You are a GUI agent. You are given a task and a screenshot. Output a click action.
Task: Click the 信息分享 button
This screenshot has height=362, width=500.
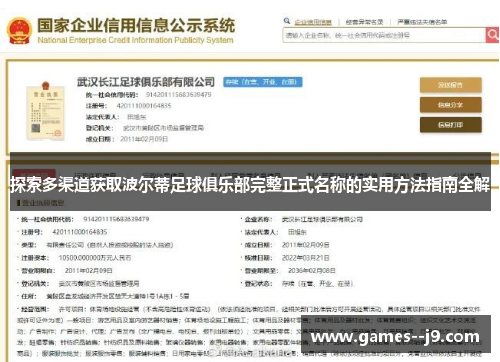[x=451, y=105]
